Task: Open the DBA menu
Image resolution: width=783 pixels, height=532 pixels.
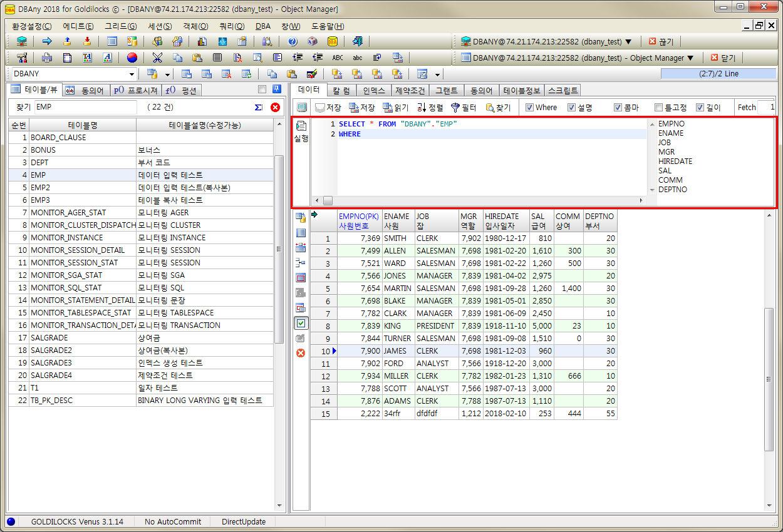Action: [263, 26]
